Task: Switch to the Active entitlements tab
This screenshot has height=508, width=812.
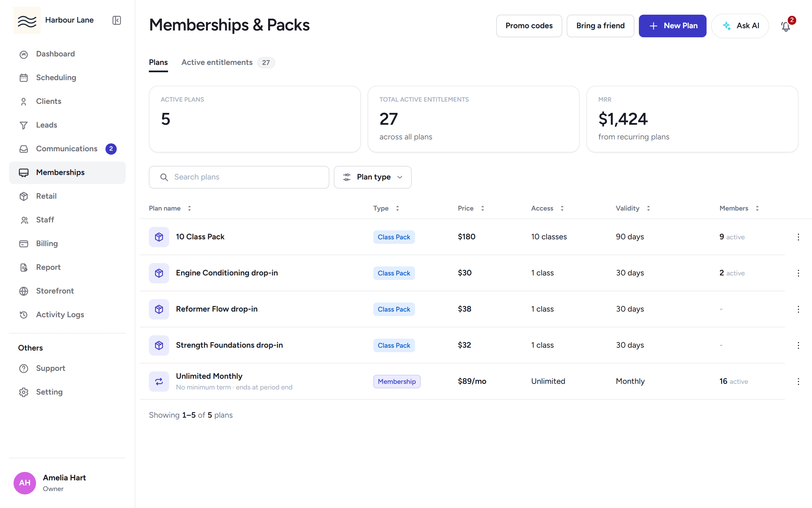Action: click(x=228, y=62)
